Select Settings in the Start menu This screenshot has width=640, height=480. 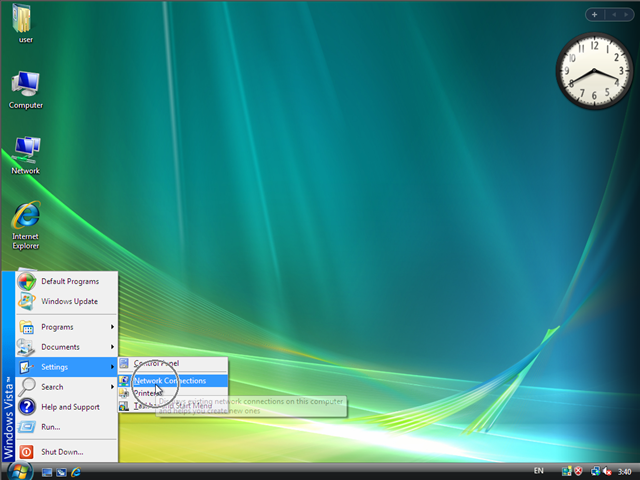coord(67,367)
